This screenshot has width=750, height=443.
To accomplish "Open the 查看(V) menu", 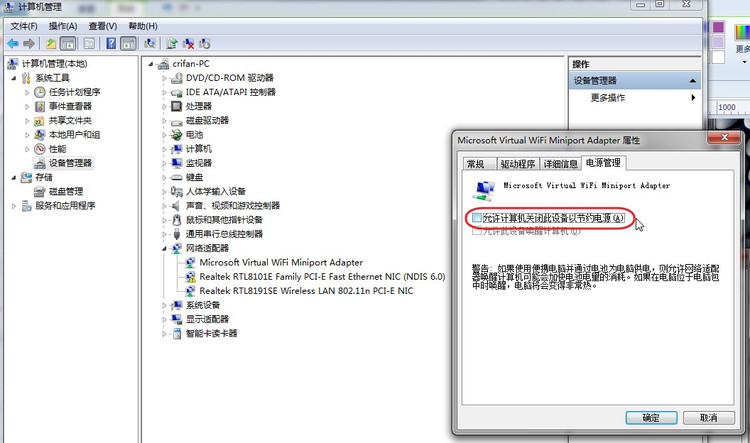I will click(103, 26).
